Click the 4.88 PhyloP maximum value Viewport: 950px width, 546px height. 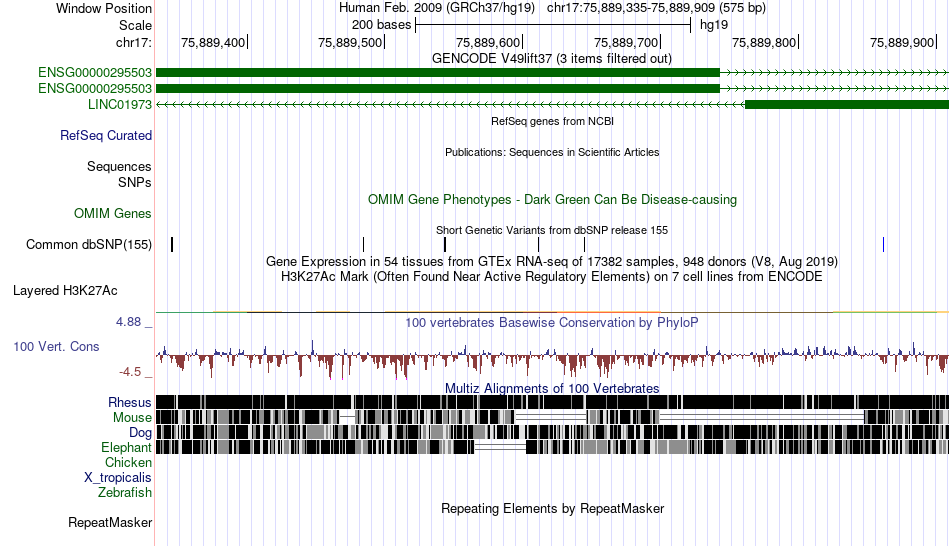[x=128, y=322]
